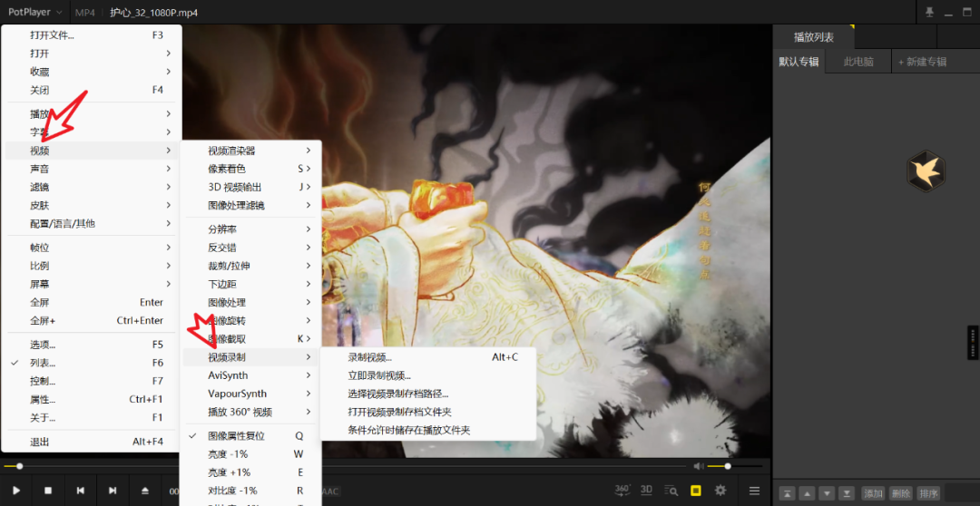
Task: Toggle 360° video mode icon
Action: pyautogui.click(x=622, y=490)
